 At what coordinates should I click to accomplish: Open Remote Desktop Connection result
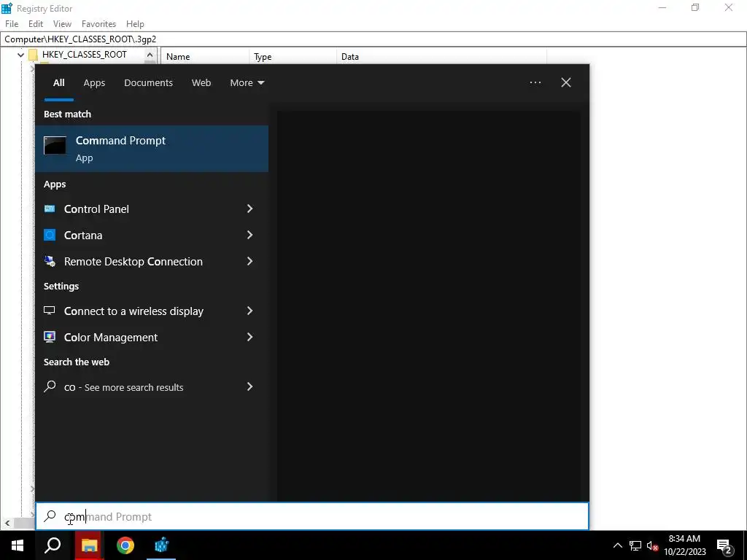coord(152,261)
